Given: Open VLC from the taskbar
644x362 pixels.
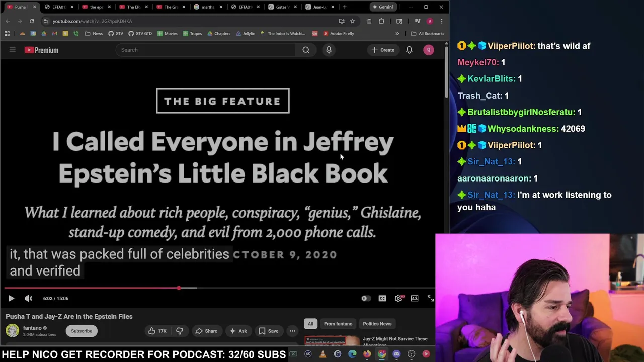Looking at the screenshot, I should pyautogui.click(x=323, y=354).
